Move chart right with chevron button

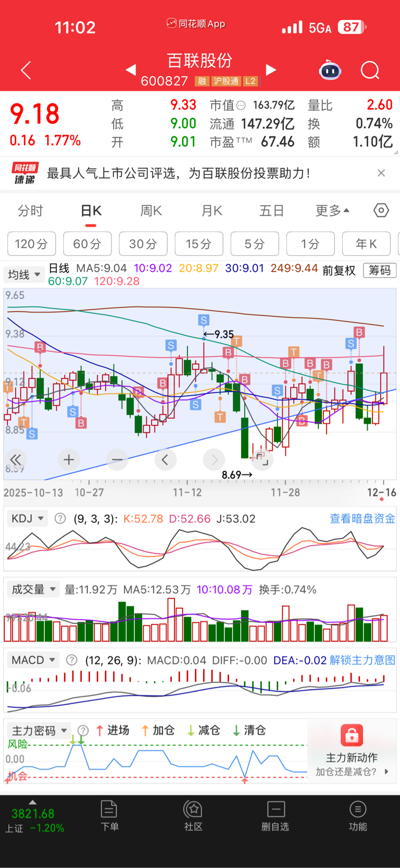pos(214,460)
